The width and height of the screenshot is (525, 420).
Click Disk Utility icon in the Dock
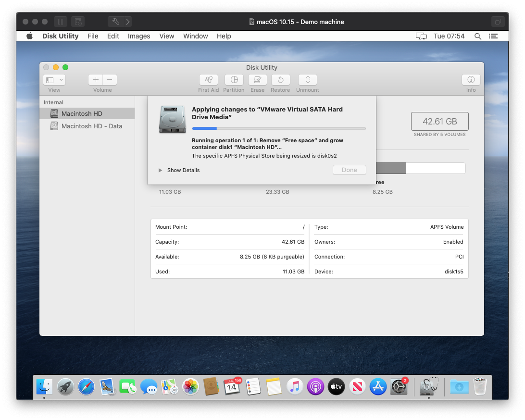[x=429, y=387]
